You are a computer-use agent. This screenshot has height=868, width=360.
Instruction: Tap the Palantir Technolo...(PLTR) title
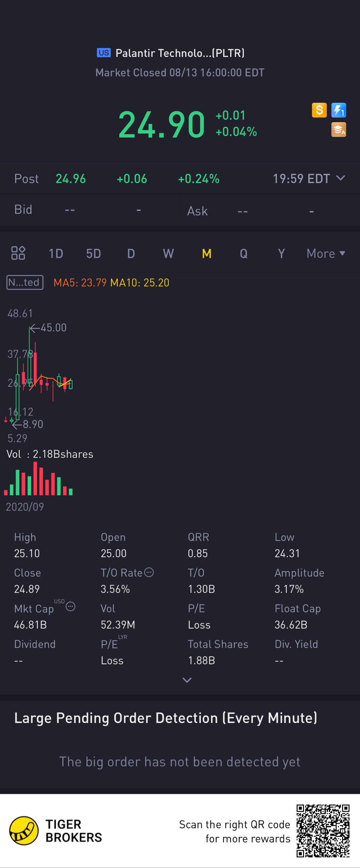click(180, 53)
